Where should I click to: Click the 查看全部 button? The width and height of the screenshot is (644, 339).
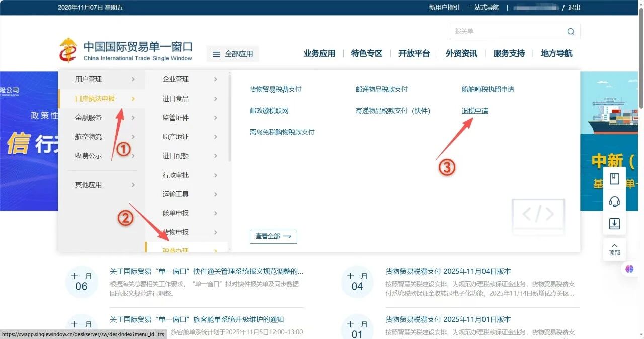[273, 236]
